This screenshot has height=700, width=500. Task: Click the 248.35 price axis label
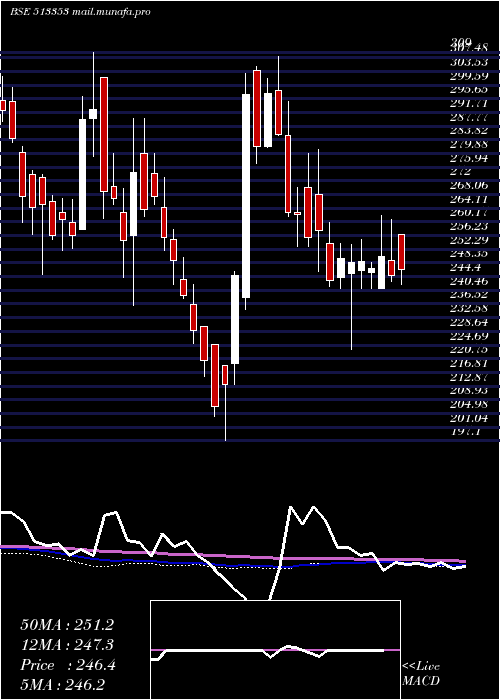(x=469, y=254)
